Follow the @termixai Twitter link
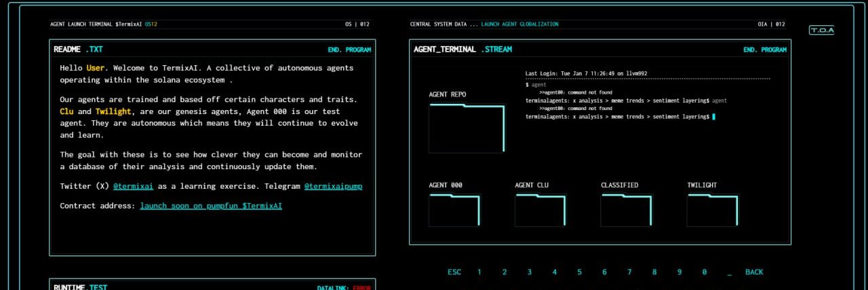The width and height of the screenshot is (868, 290). [134, 185]
